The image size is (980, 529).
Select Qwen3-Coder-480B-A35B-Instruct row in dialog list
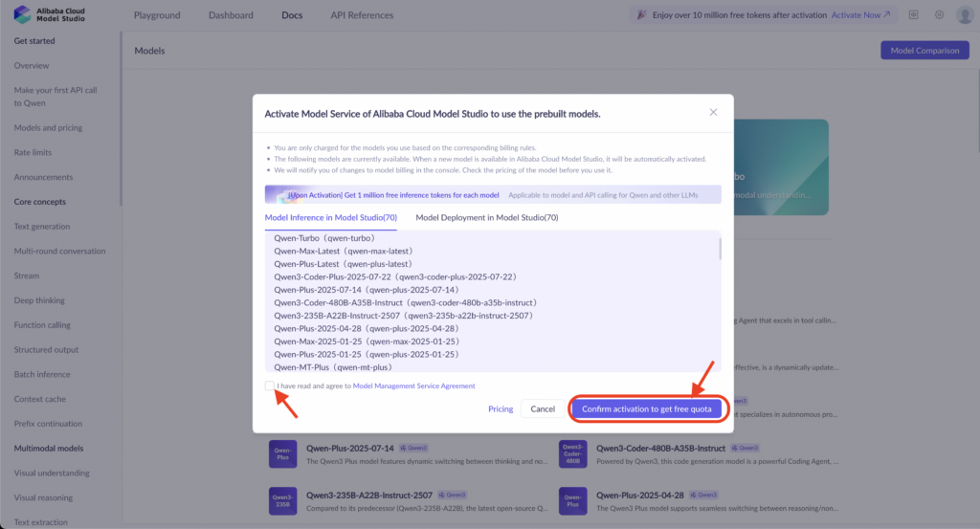pos(406,303)
